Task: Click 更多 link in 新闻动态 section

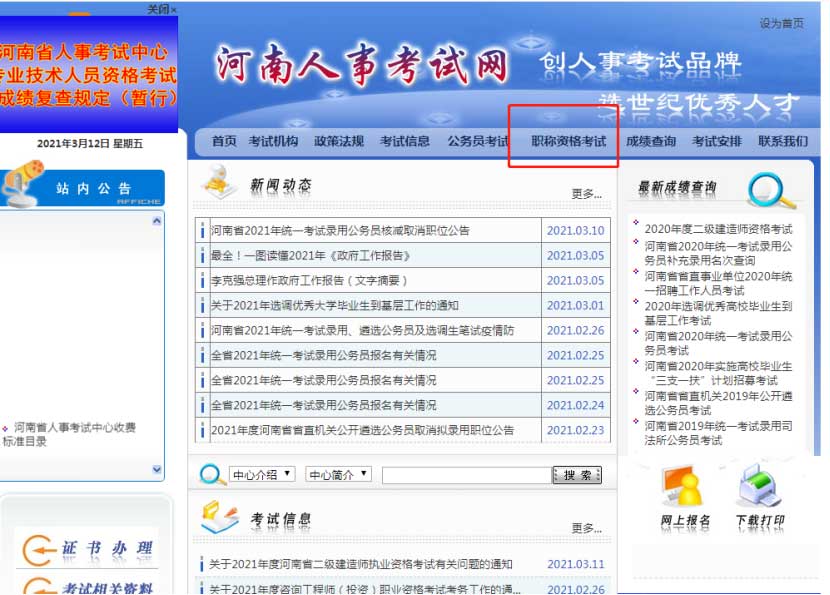Action: coord(586,194)
